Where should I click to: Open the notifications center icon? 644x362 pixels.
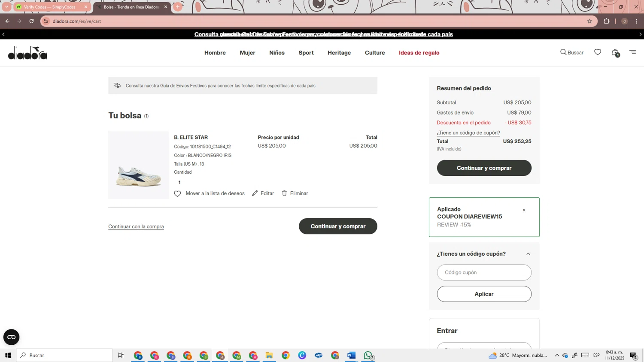click(634, 355)
